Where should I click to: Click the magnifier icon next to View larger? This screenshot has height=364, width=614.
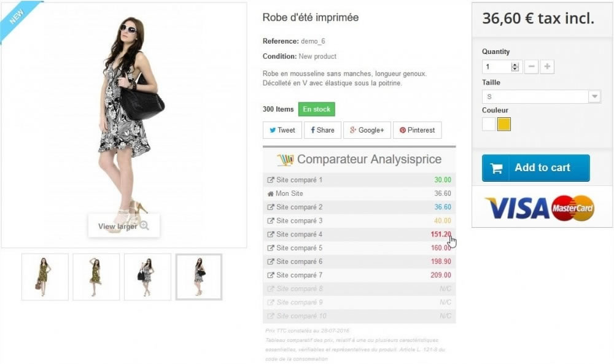pyautogui.click(x=144, y=226)
